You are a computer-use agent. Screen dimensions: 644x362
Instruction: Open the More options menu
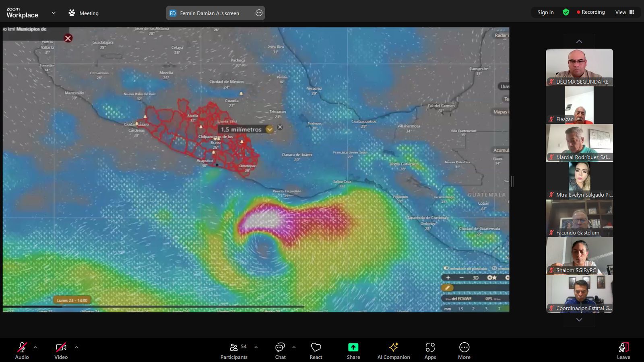tap(464, 351)
